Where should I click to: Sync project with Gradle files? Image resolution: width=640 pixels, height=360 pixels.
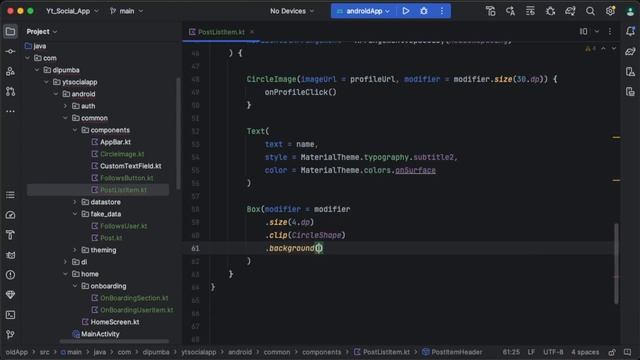tap(570, 11)
